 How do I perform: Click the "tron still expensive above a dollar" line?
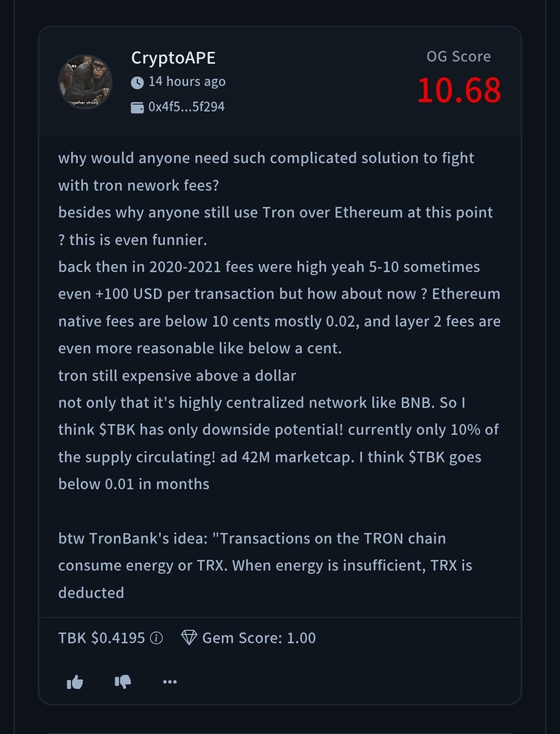177,375
